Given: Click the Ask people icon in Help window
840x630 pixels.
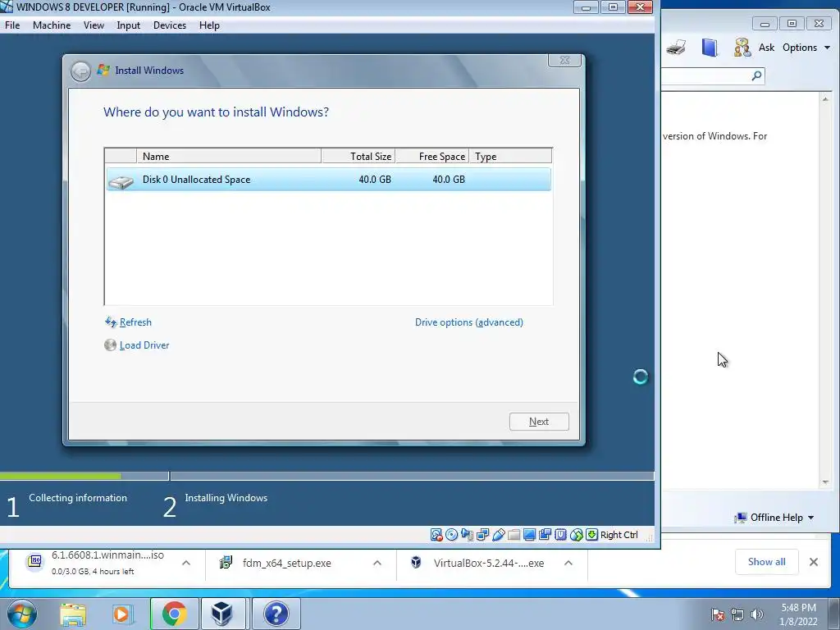Looking at the screenshot, I should pyautogui.click(x=742, y=47).
